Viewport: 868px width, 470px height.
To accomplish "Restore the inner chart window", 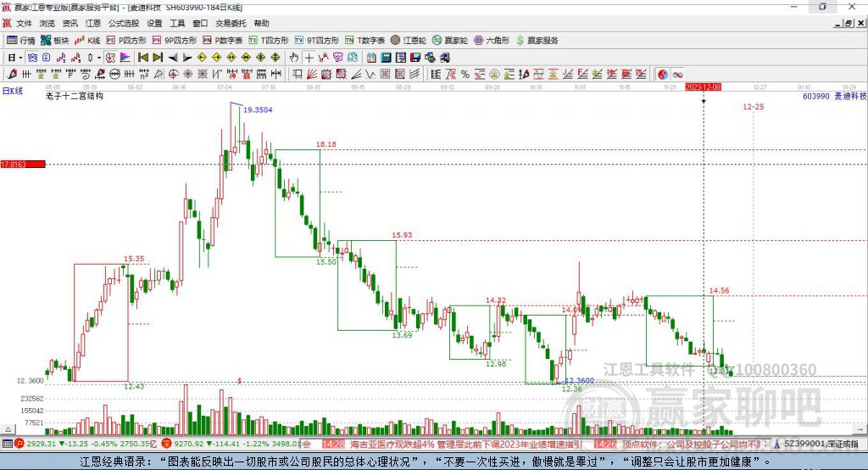I will [x=849, y=23].
